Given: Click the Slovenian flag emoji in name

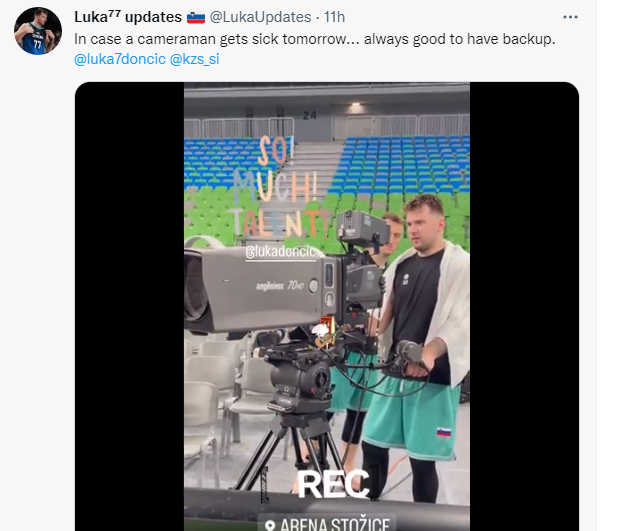Looking at the screenshot, I should point(196,17).
